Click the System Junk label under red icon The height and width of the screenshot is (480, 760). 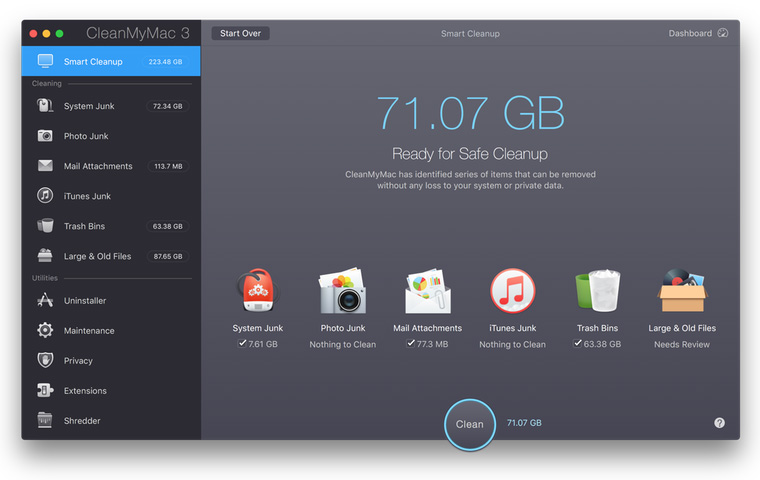pyautogui.click(x=257, y=328)
